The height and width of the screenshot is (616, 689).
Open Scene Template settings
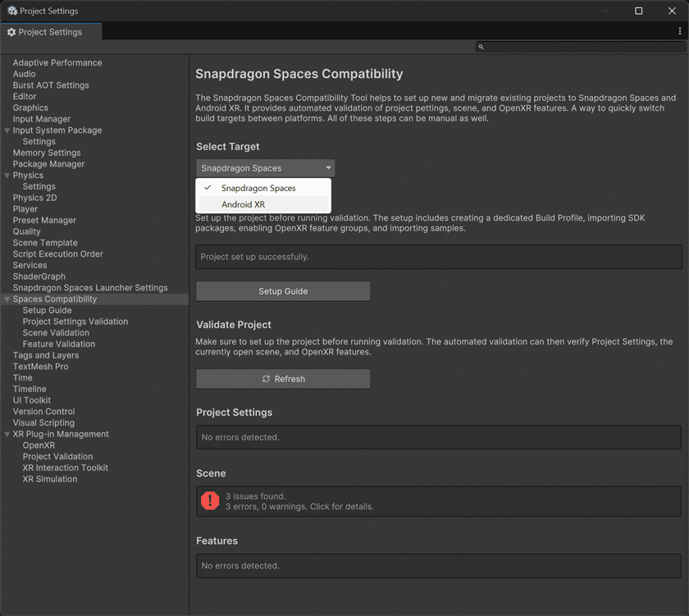pos(45,243)
